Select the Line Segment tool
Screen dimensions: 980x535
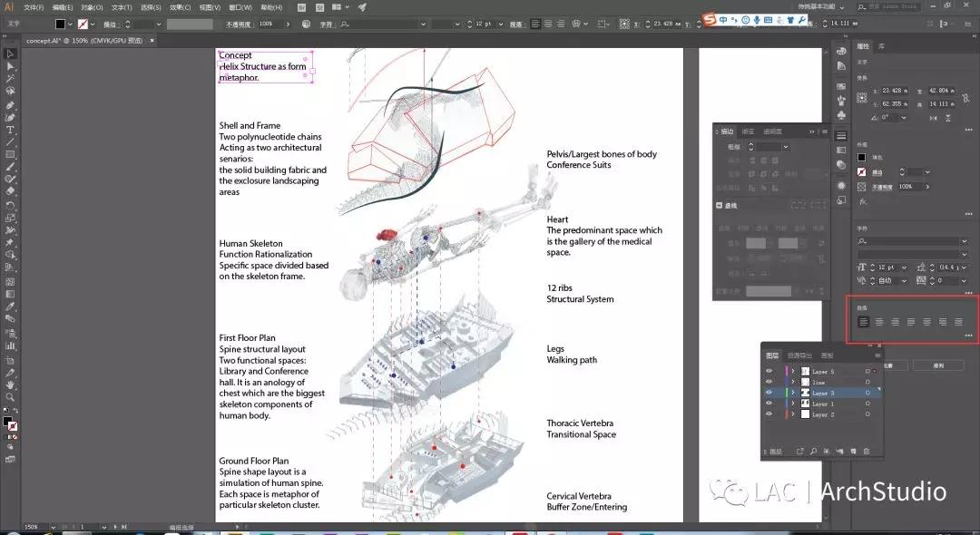[10, 142]
